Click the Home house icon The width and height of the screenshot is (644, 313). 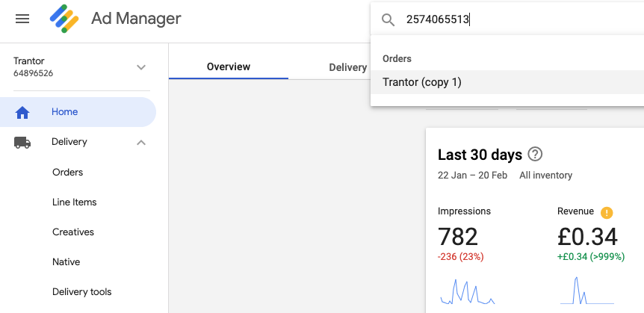[x=22, y=112]
